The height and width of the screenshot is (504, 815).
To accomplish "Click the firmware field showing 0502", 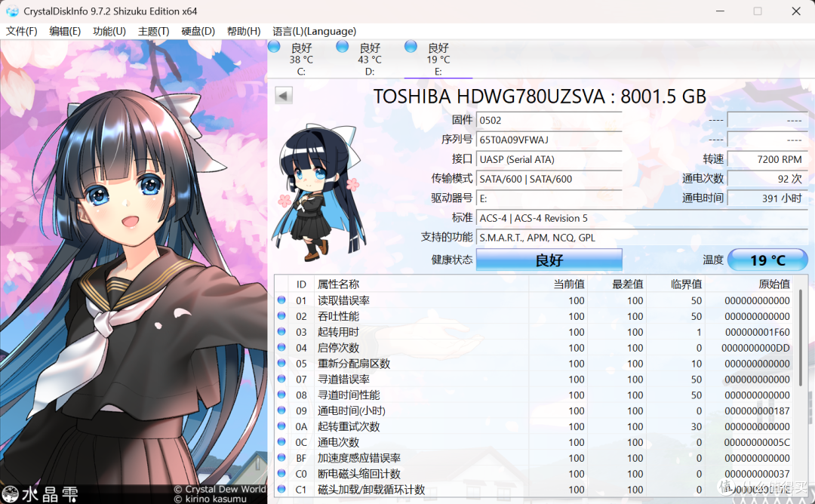I will (549, 121).
